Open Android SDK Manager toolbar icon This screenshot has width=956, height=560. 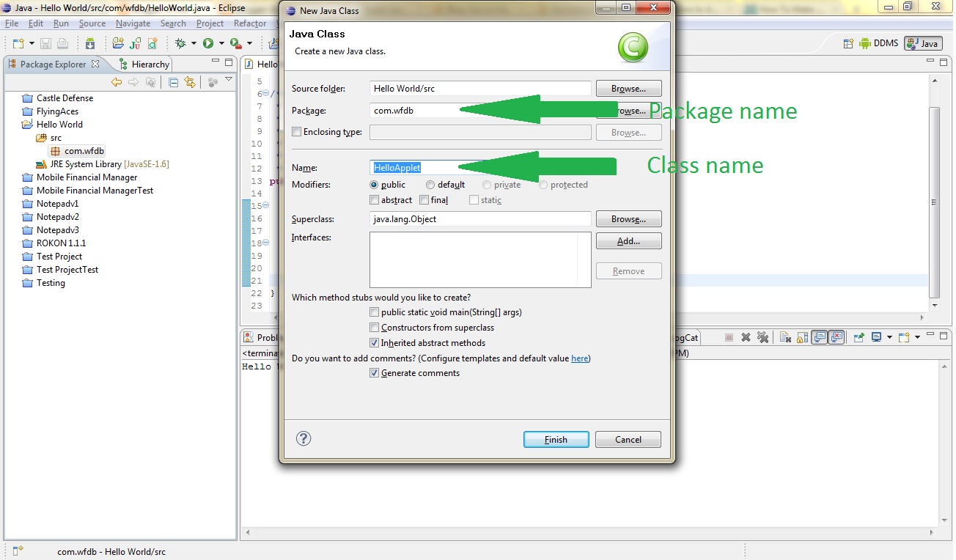pyautogui.click(x=90, y=43)
